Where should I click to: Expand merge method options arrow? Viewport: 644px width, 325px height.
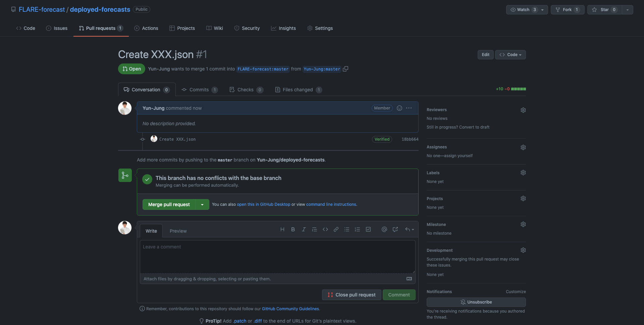click(x=202, y=204)
